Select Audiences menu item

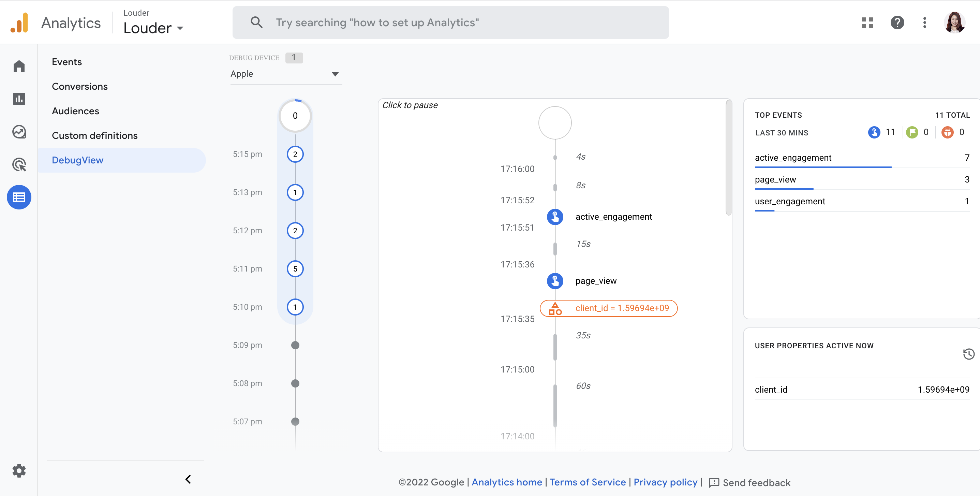click(75, 111)
